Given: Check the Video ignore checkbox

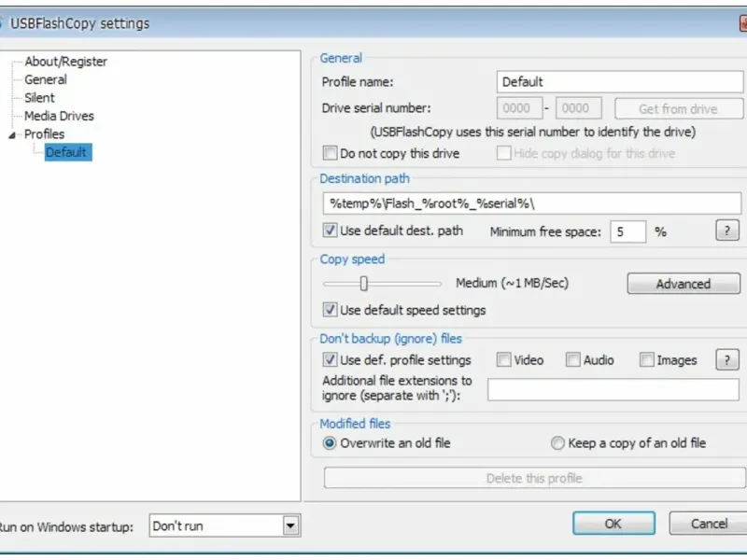Looking at the screenshot, I should 503,360.
